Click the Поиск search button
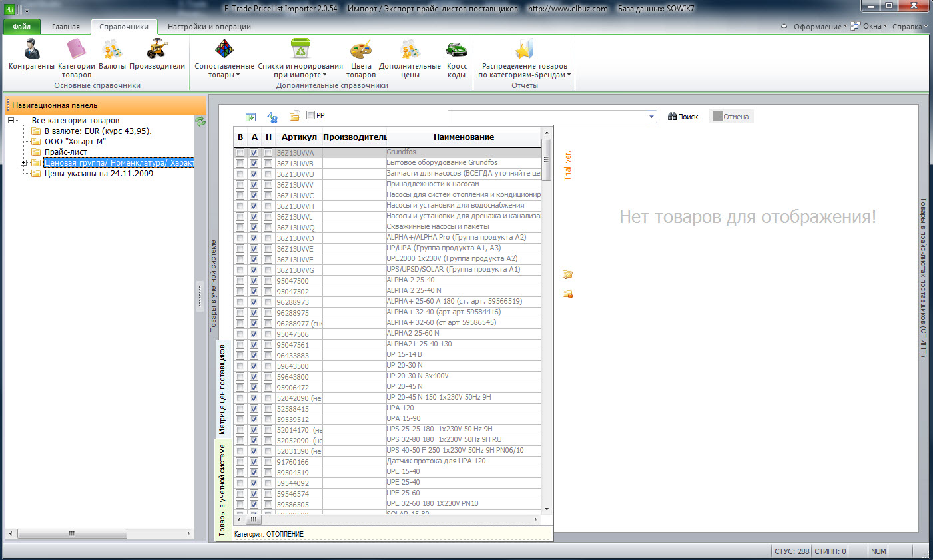Screen dimensions: 933x560 [x=683, y=117]
